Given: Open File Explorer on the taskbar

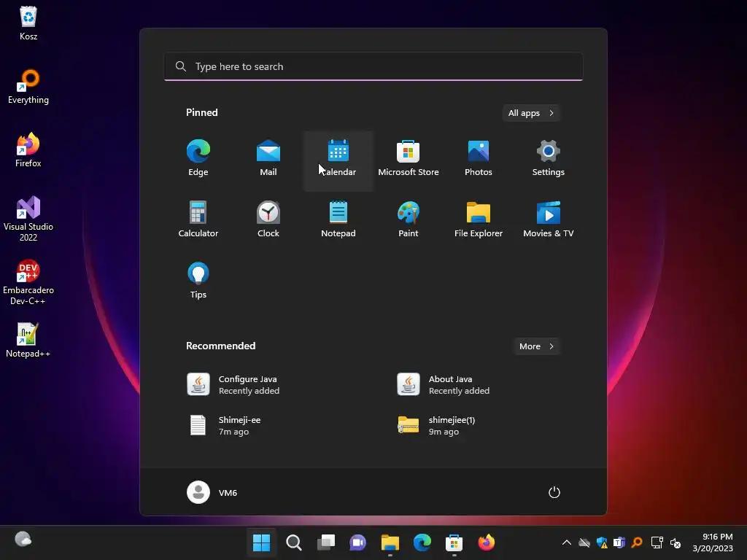Looking at the screenshot, I should pyautogui.click(x=390, y=542).
